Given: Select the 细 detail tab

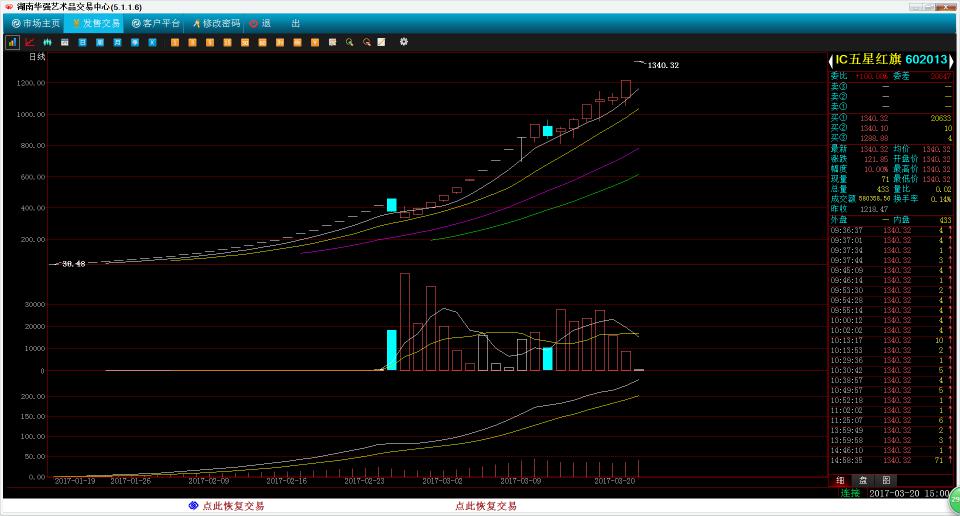Looking at the screenshot, I should [840, 481].
